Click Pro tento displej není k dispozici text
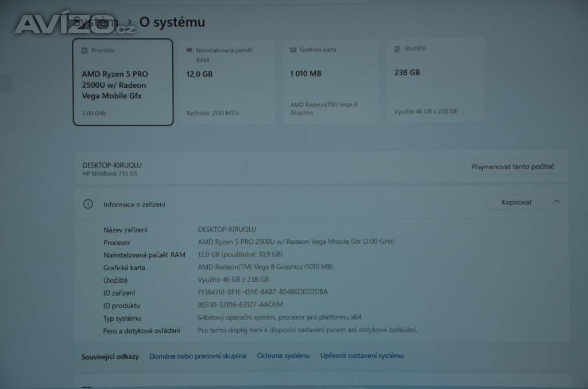Image resolution: width=588 pixels, height=389 pixels. [307, 330]
